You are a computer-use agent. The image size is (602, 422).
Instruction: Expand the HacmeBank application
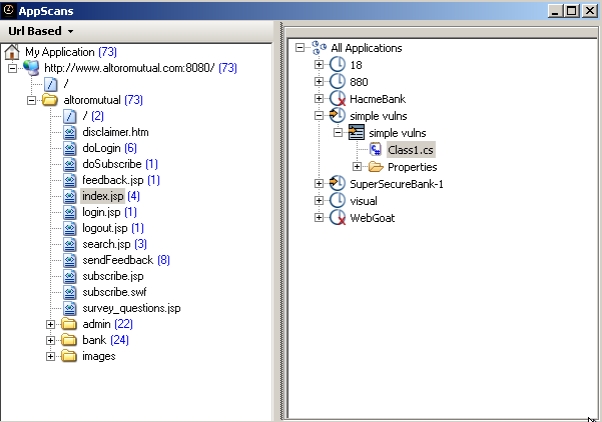click(x=319, y=99)
